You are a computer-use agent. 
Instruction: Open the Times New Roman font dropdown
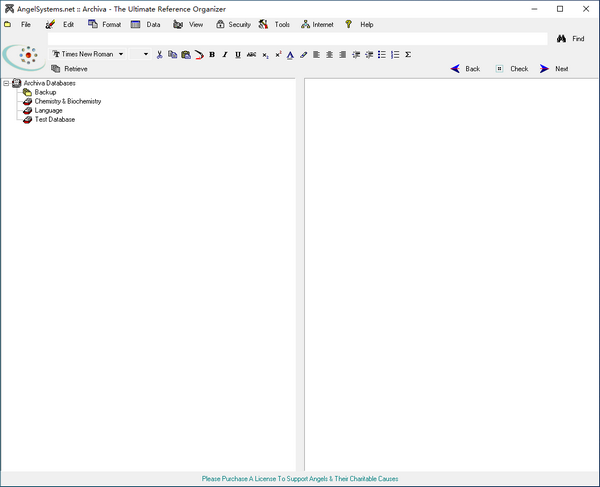(x=121, y=54)
